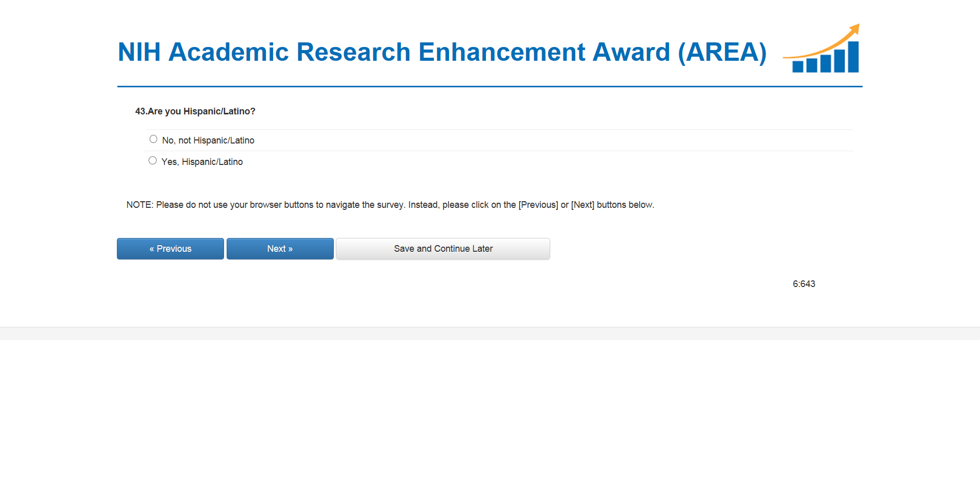Click the tallest blue bar in logo
980x478 pixels.
click(853, 56)
